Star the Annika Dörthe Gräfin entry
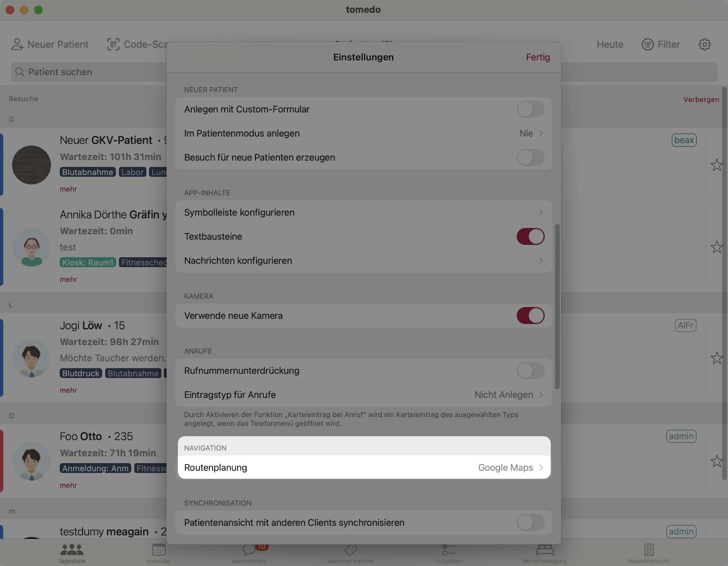Screen dimensions: 728x566 tap(717, 247)
